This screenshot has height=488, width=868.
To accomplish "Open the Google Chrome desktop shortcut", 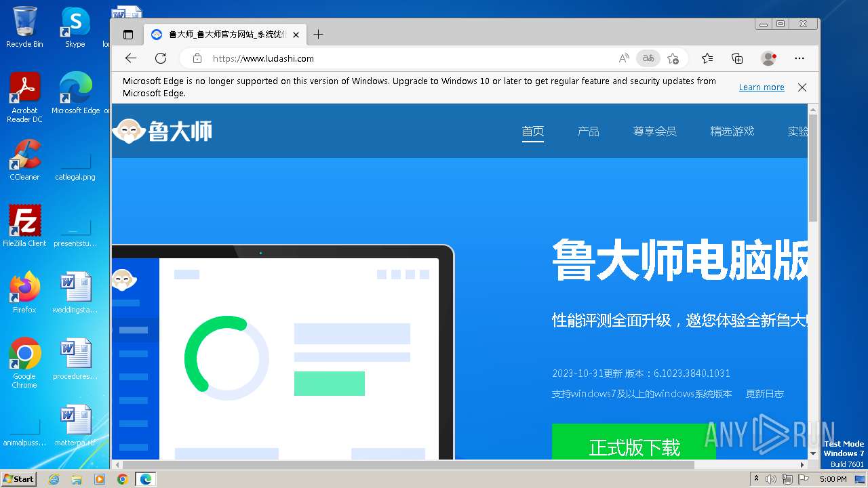I will (x=24, y=363).
